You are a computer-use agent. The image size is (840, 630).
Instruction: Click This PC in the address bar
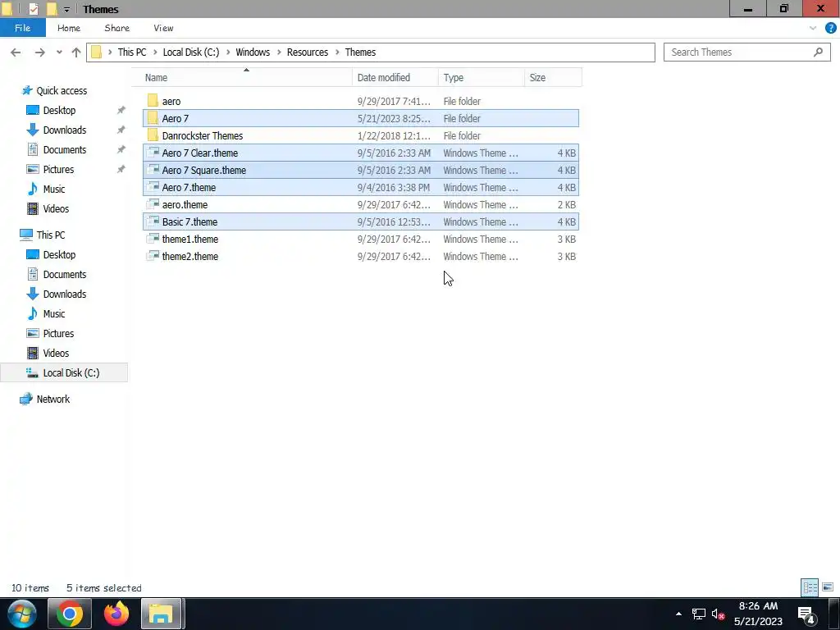tap(132, 52)
